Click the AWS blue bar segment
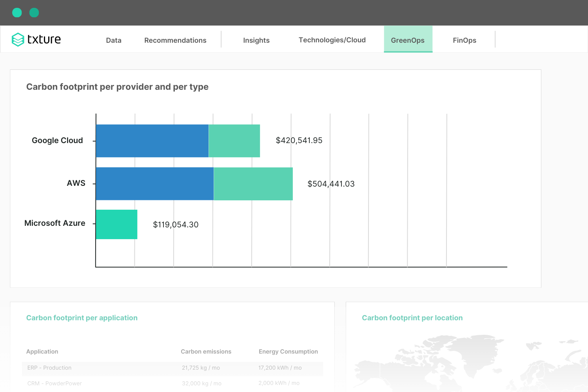The height and width of the screenshot is (392, 588). (x=155, y=184)
